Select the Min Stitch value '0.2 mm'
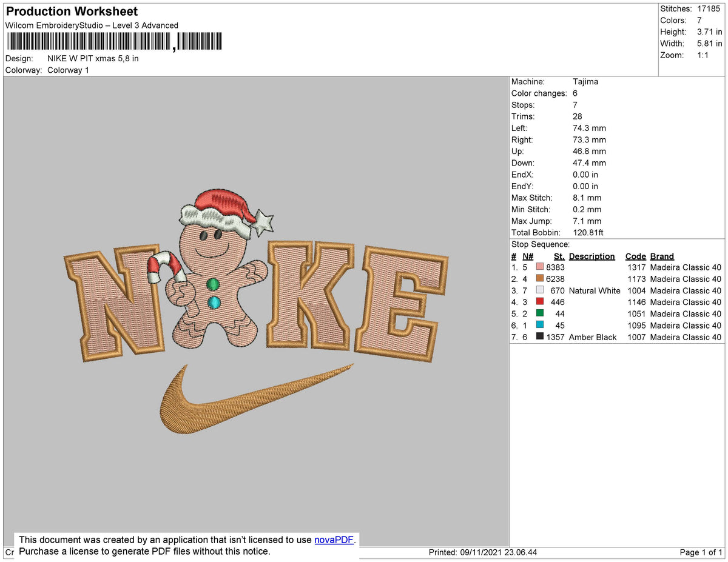The width and height of the screenshot is (728, 562). pos(587,210)
